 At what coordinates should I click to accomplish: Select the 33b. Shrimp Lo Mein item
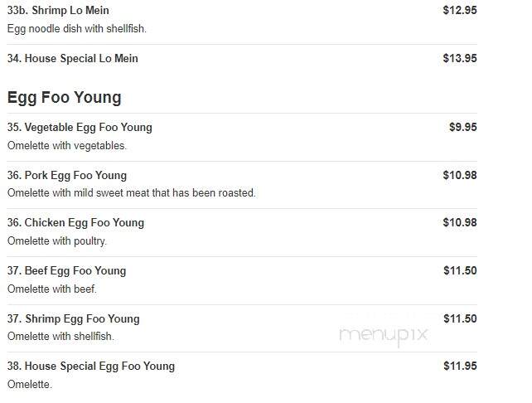coord(58,10)
